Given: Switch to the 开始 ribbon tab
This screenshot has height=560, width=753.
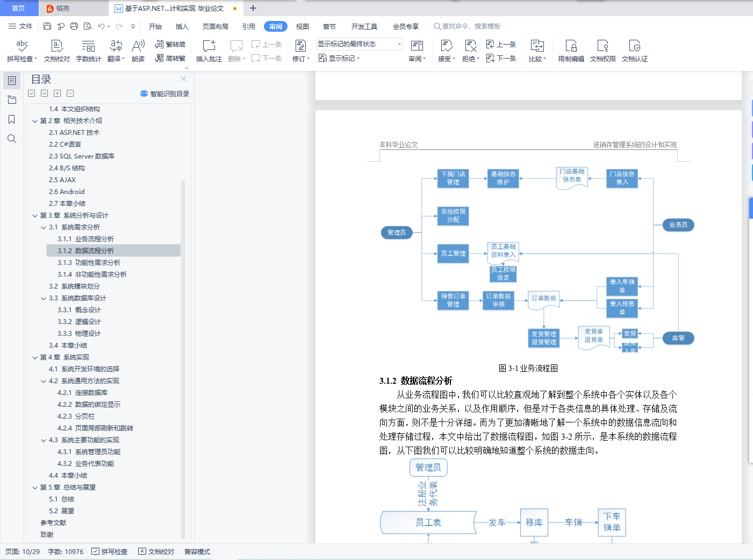Looking at the screenshot, I should (155, 26).
